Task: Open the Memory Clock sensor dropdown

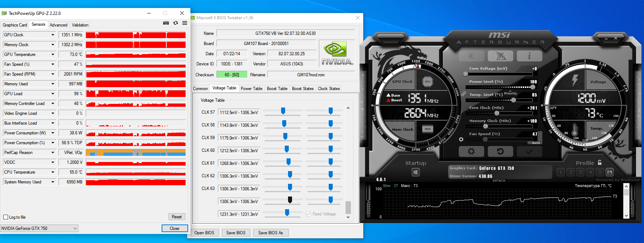Action: click(53, 45)
